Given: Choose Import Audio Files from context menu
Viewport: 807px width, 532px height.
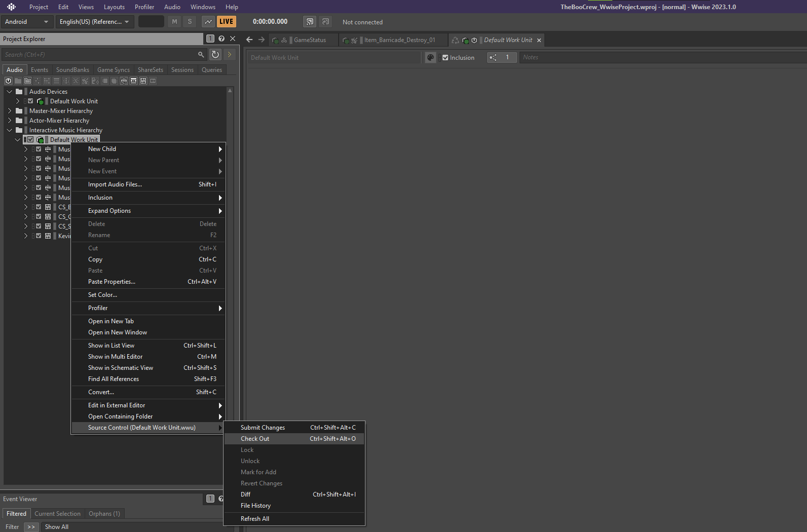Looking at the screenshot, I should click(148, 184).
